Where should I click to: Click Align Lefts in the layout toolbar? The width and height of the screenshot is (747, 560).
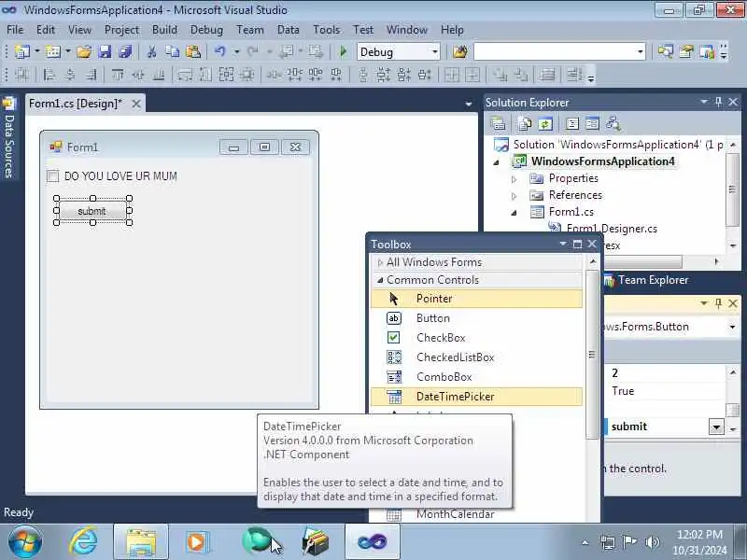click(x=49, y=75)
